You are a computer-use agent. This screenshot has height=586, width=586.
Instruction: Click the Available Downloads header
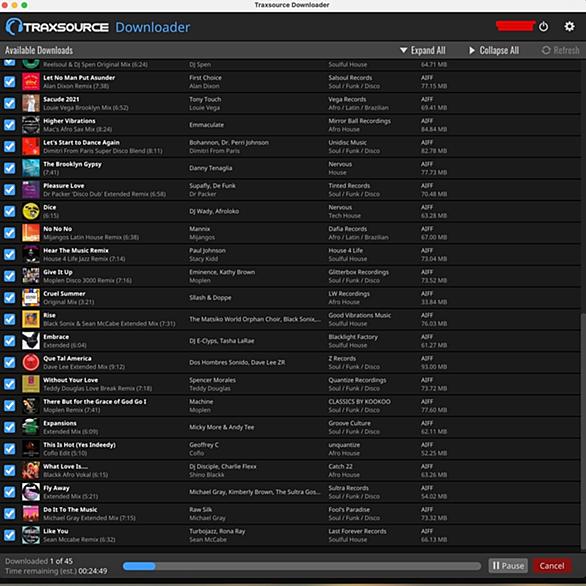[x=39, y=50]
